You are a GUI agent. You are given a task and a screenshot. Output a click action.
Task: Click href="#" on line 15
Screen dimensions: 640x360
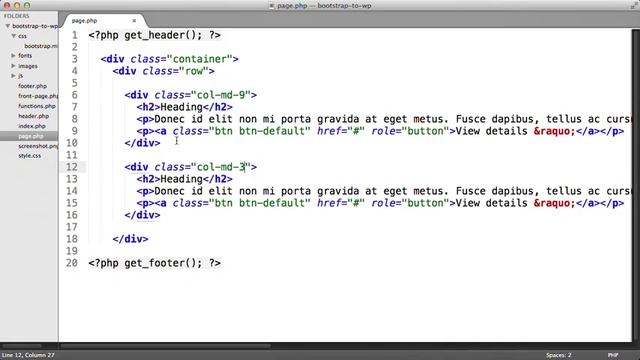click(341, 203)
